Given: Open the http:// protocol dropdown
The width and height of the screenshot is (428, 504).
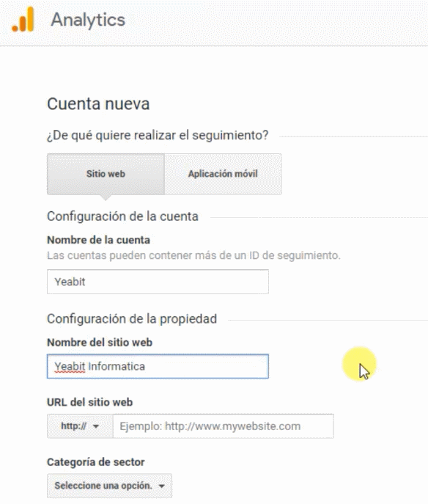Looking at the screenshot, I should (x=80, y=426).
